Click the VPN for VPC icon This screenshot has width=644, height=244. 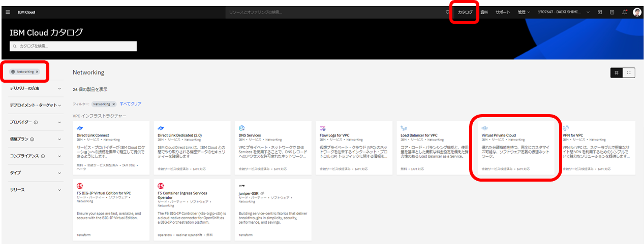click(x=566, y=128)
